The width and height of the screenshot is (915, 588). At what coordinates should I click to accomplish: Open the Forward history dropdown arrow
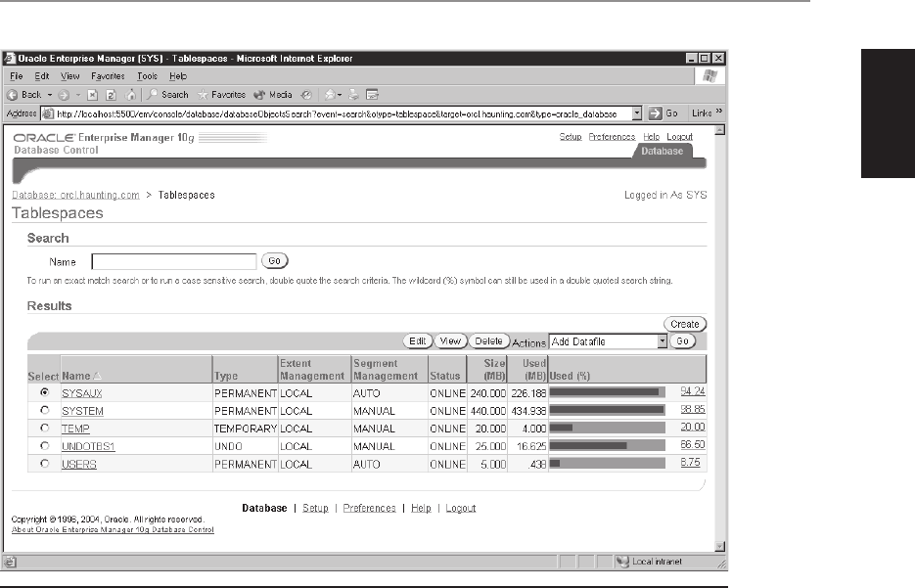pos(77,95)
